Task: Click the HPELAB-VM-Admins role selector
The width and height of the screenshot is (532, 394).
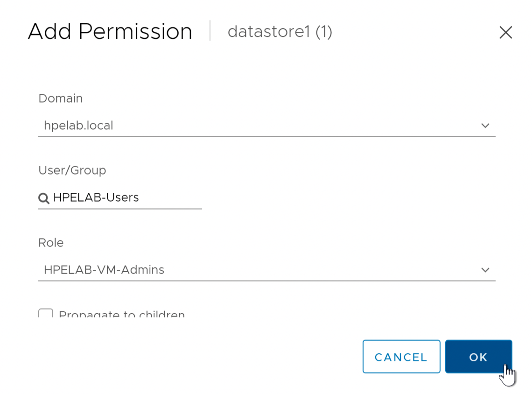Action: click(x=266, y=270)
